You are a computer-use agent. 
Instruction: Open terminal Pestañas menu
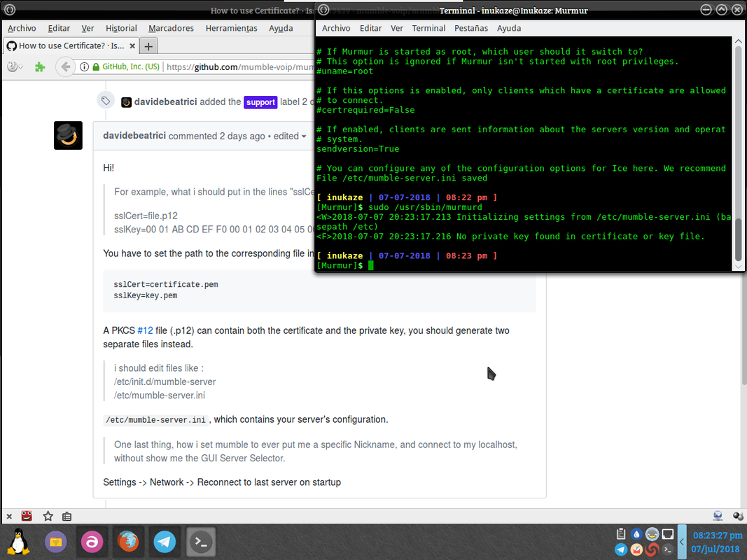(471, 28)
